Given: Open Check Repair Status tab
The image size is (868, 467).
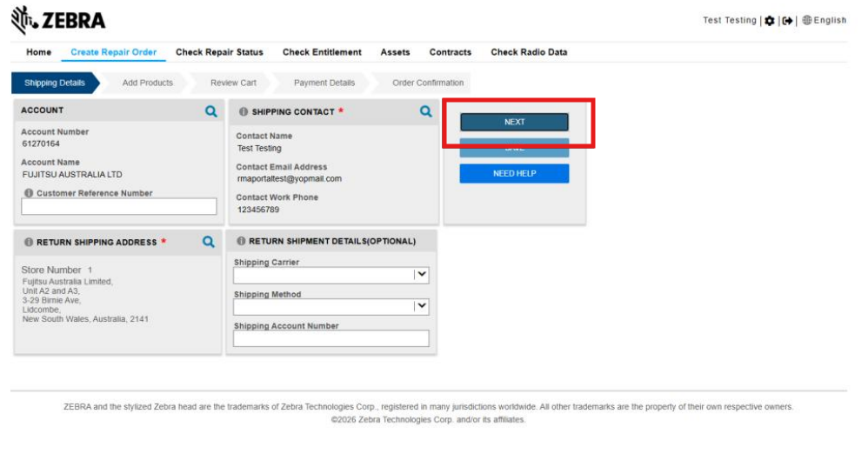Looking at the screenshot, I should tap(219, 52).
